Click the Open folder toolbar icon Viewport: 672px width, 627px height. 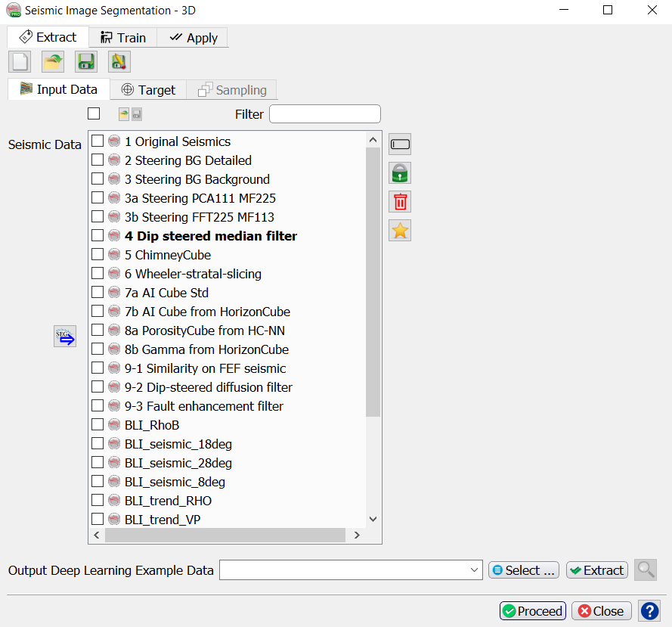[53, 62]
